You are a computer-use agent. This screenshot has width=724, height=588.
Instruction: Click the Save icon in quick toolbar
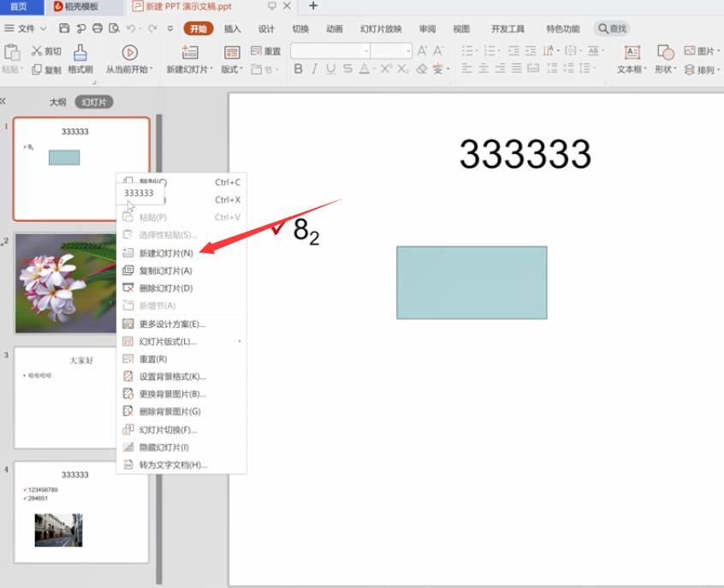coord(64,28)
